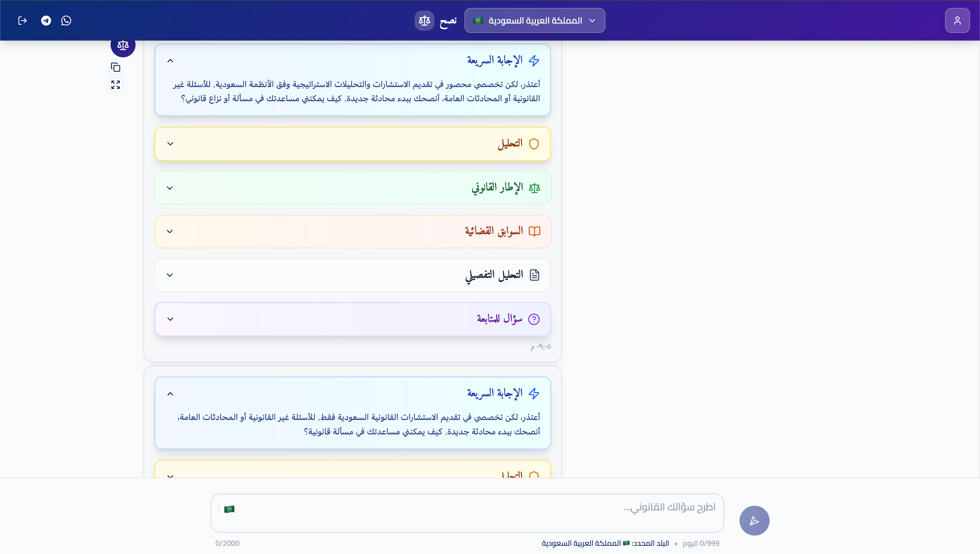Click the Saudi flag in input box
Screen dimensions: 980x554
click(x=229, y=509)
